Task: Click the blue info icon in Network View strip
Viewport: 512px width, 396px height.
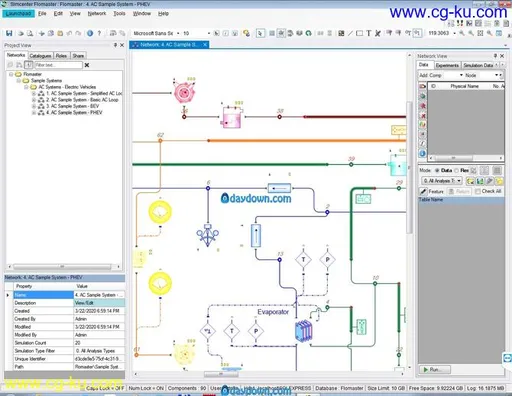Action: click(423, 153)
